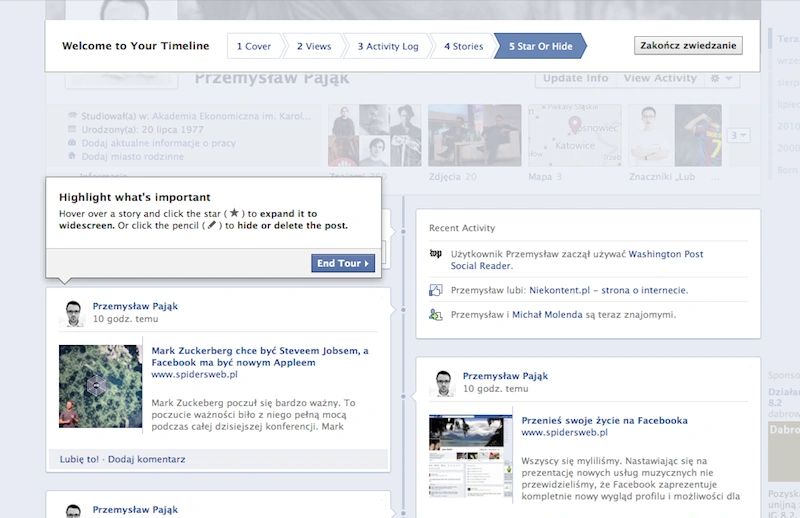Open the Mark Zuckerberg chce być Steveem Jobsem article
The image size is (800, 518).
(x=260, y=356)
